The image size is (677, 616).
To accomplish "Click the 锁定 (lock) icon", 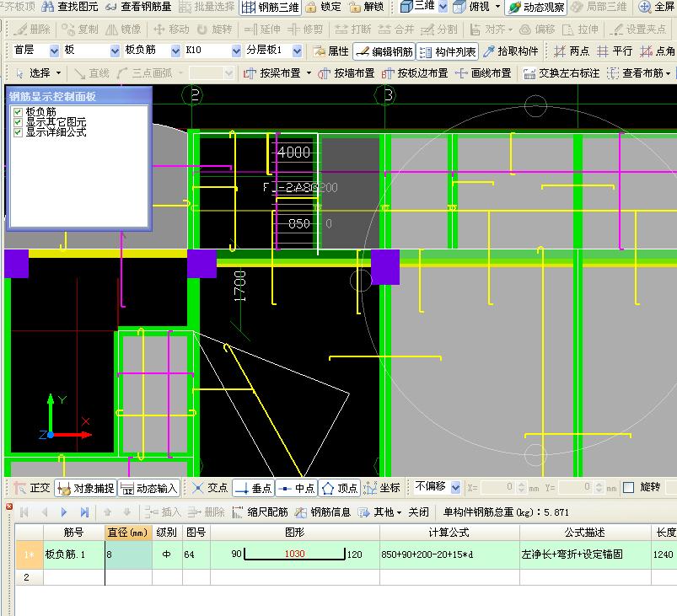I will click(x=324, y=7).
